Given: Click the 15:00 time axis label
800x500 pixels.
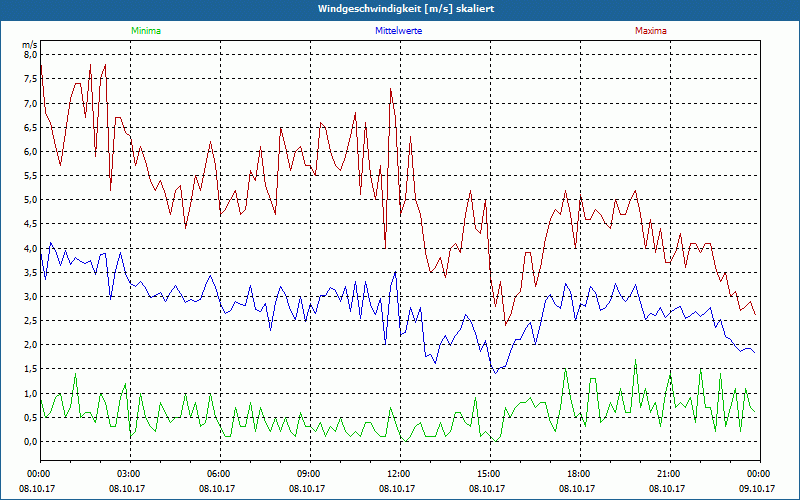Looking at the screenshot, I should coord(490,474).
